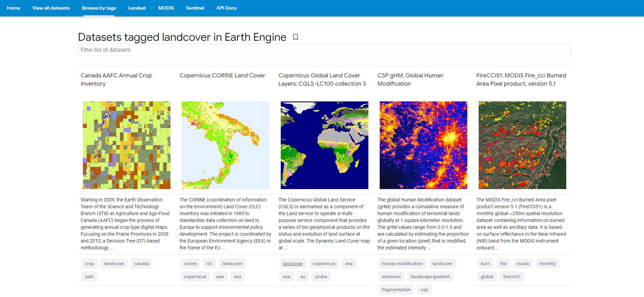644x297 pixels.
Task: Select copernicus tag under Global Land Cover
Action: 324,263
